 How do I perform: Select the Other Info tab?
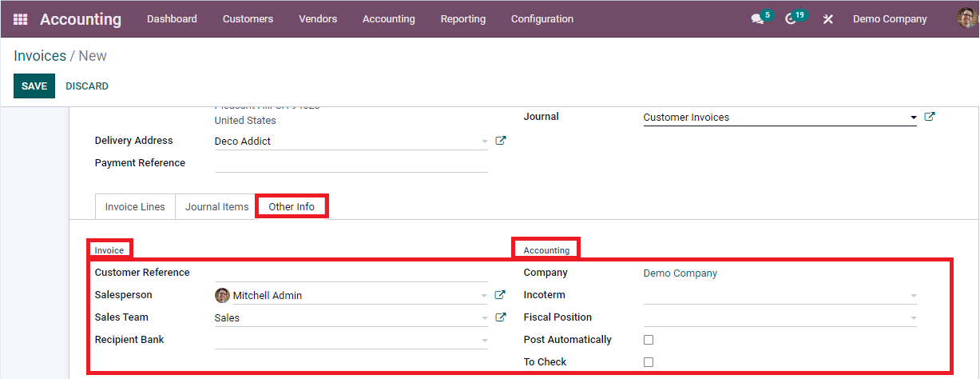(x=292, y=206)
